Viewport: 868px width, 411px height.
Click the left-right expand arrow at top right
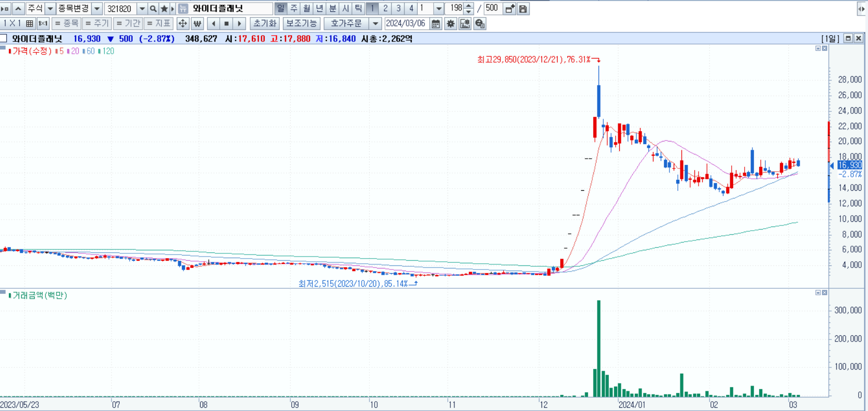pyautogui.click(x=861, y=9)
